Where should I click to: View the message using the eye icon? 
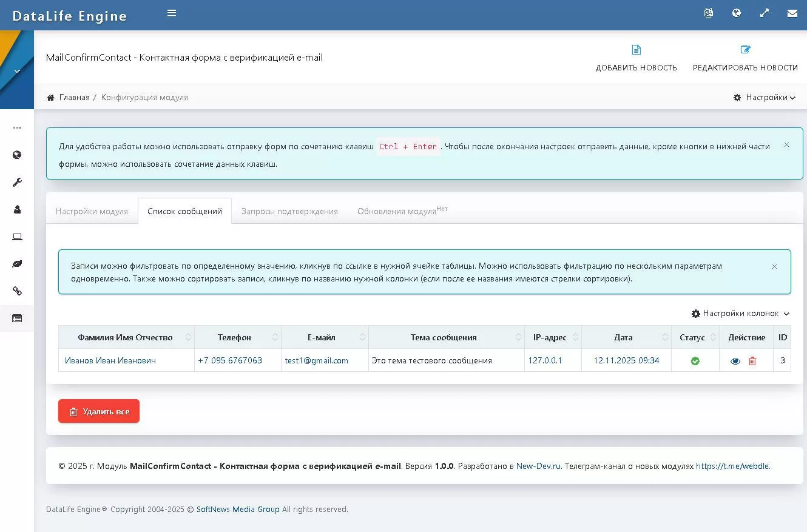735,361
